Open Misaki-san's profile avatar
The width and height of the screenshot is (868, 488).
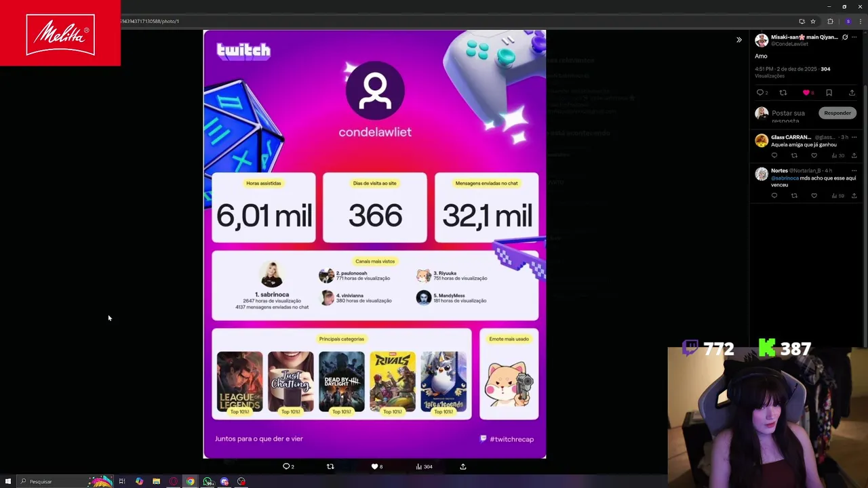point(762,40)
